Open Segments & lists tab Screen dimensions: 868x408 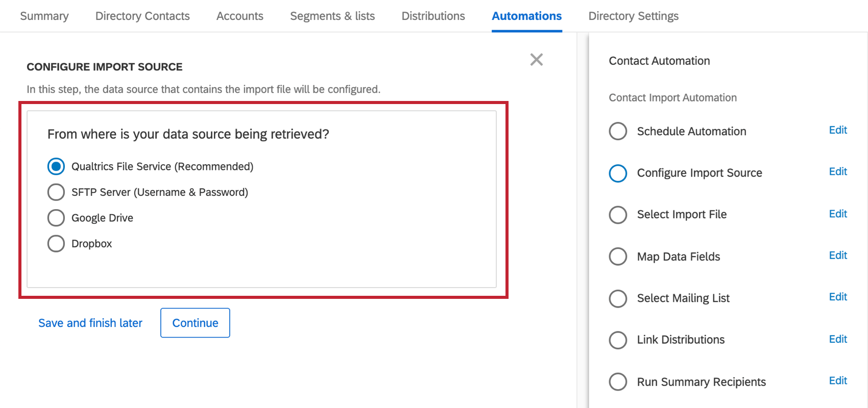tap(332, 16)
